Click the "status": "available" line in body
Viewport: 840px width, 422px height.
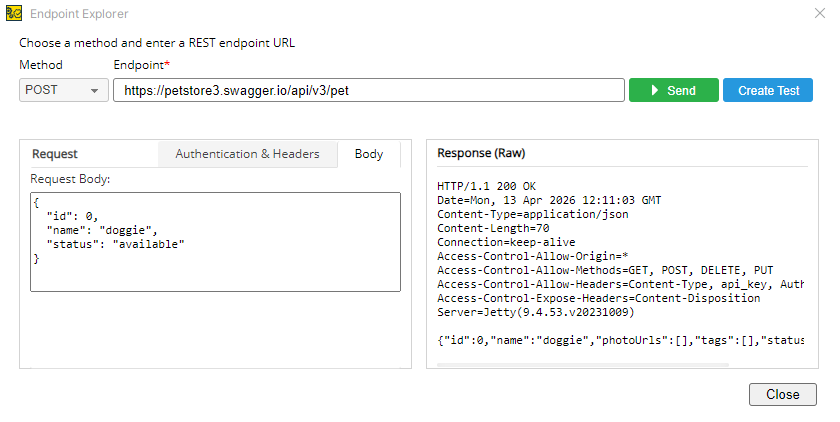[x=115, y=244]
